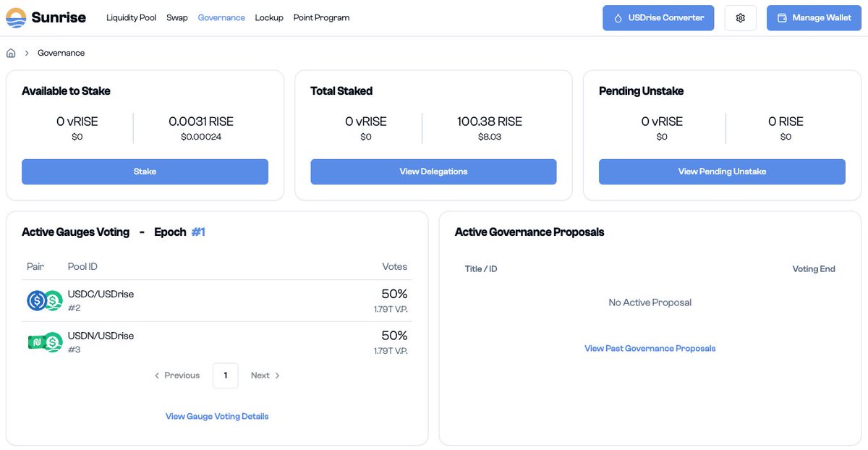
Task: Click the Voting End column header
Action: point(814,268)
